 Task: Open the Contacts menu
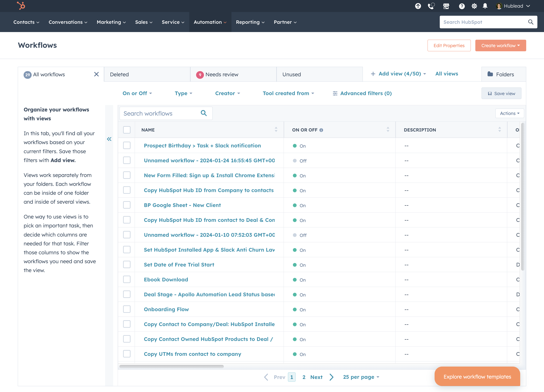tap(26, 22)
